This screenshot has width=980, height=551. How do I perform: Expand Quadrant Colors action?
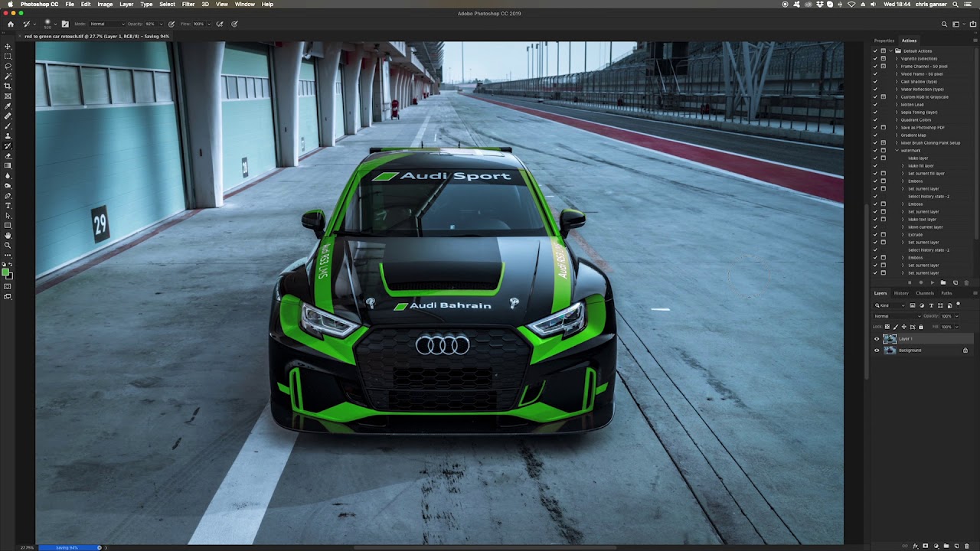click(x=897, y=120)
